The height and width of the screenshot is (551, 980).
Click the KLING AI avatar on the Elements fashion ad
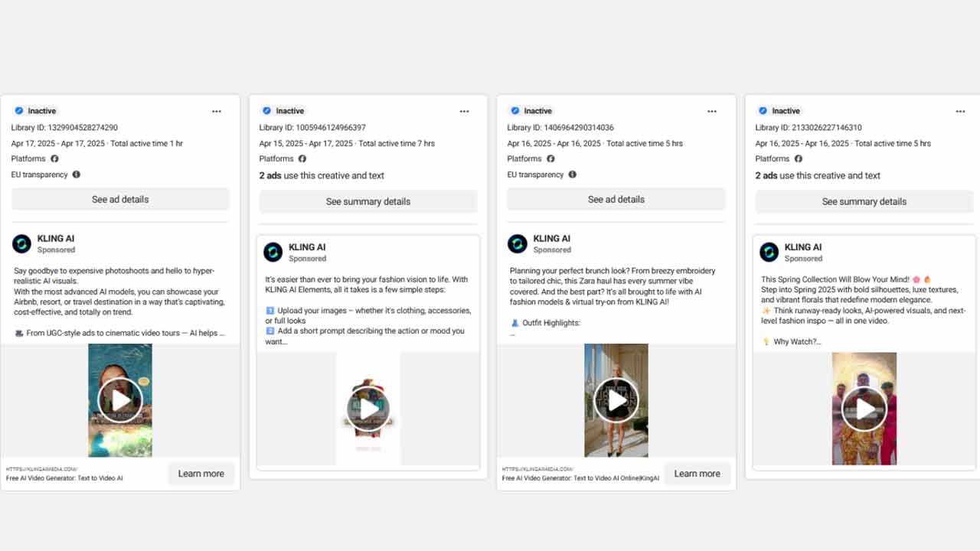(273, 253)
